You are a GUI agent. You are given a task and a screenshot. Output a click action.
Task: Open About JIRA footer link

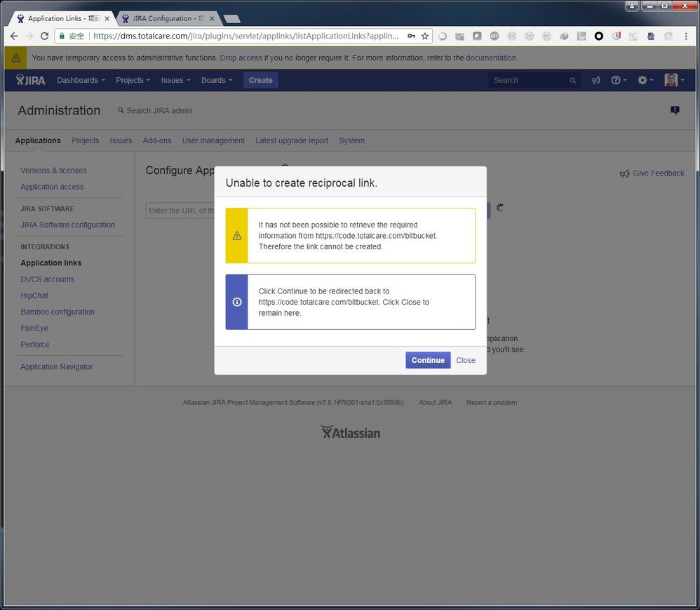(x=436, y=403)
